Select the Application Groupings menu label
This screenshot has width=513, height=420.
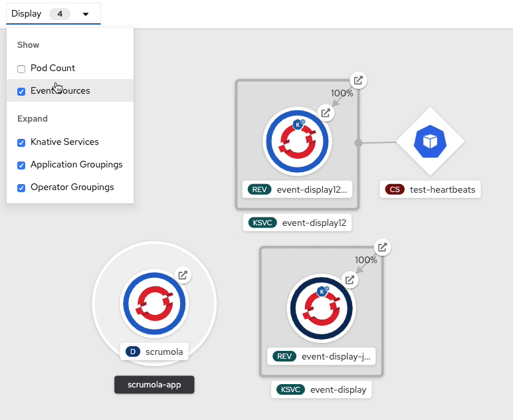click(x=76, y=164)
